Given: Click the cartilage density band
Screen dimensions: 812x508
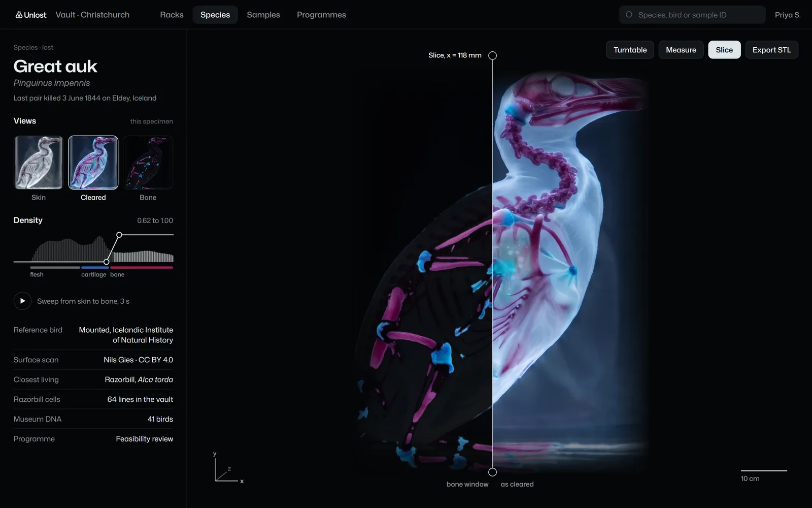Looking at the screenshot, I should 95,267.
